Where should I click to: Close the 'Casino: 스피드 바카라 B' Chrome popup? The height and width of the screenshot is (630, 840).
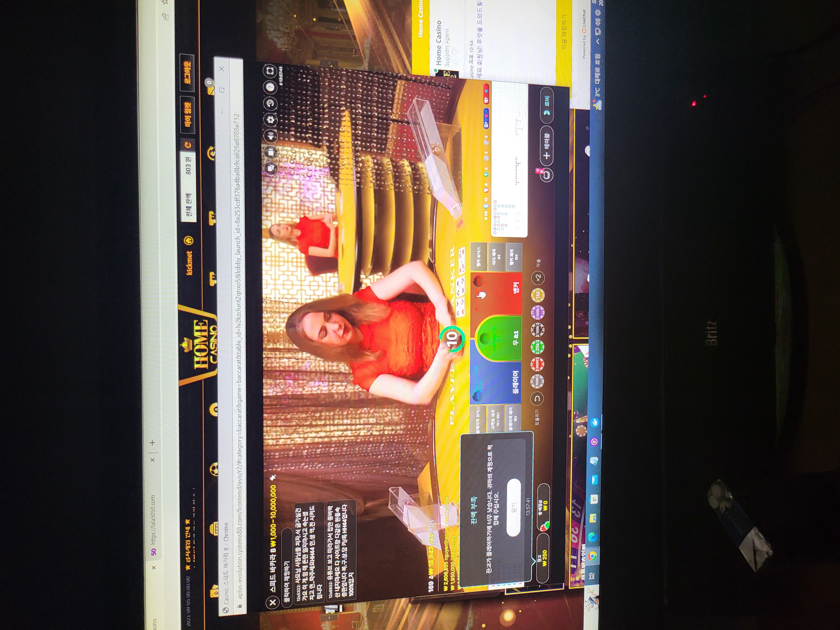pyautogui.click(x=222, y=69)
